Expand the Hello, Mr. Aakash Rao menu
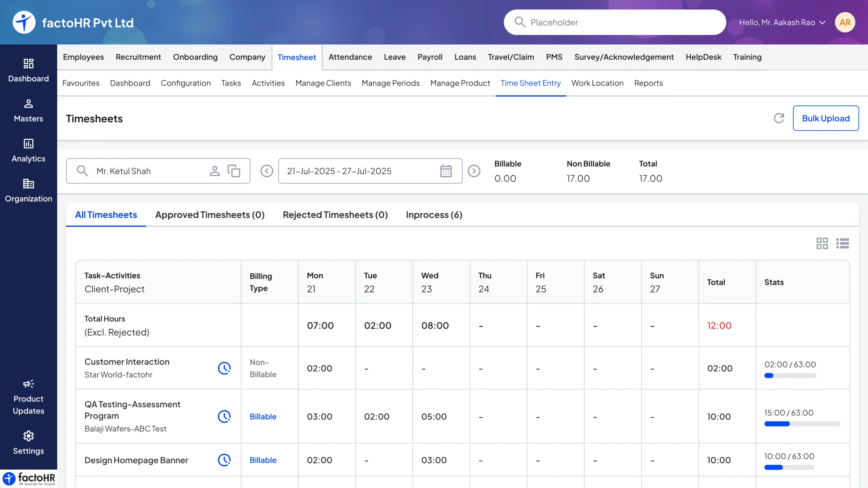 [782, 22]
